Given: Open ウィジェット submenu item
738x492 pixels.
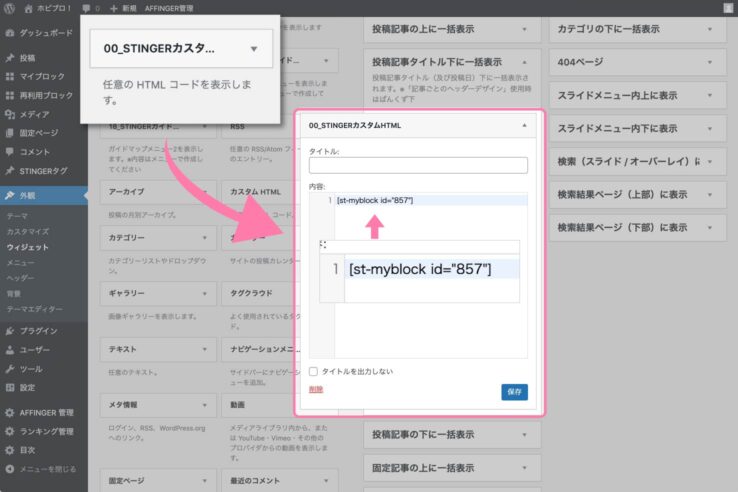Looking at the screenshot, I should tap(28, 247).
